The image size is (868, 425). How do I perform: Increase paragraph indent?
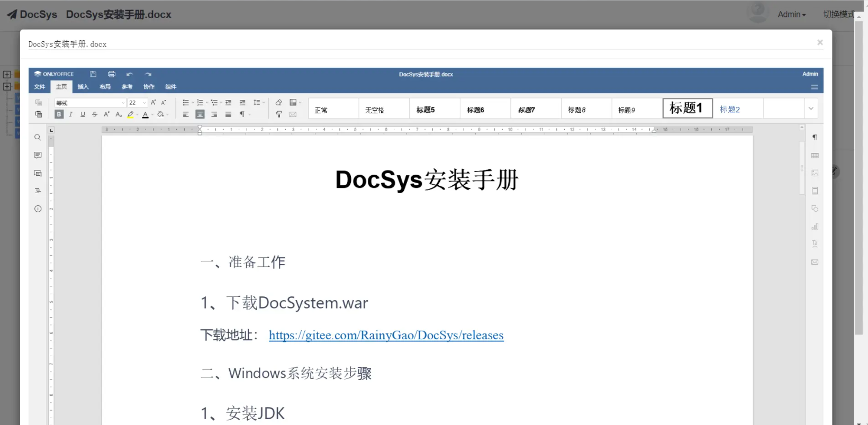[x=242, y=103]
